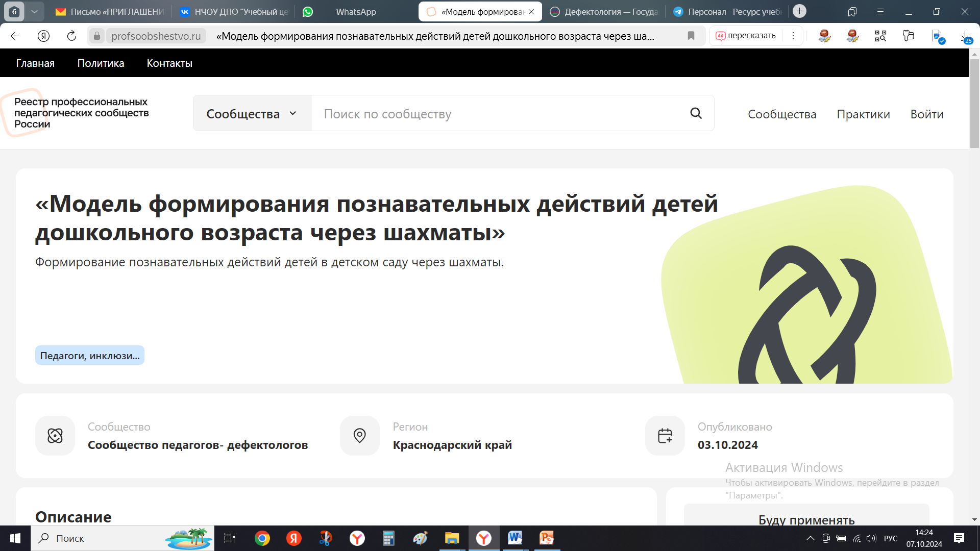Click the 03.10.2024 publication date
This screenshot has width=980, height=551.
728,445
